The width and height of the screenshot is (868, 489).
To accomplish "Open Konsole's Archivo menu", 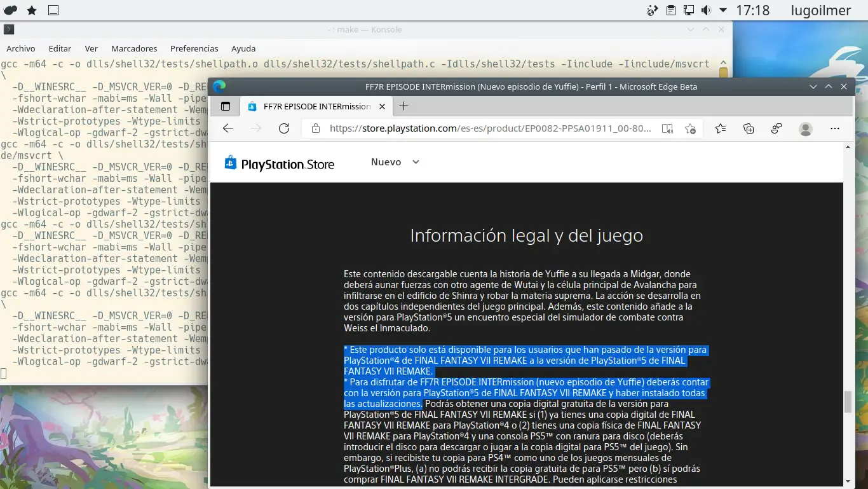I will tap(21, 48).
